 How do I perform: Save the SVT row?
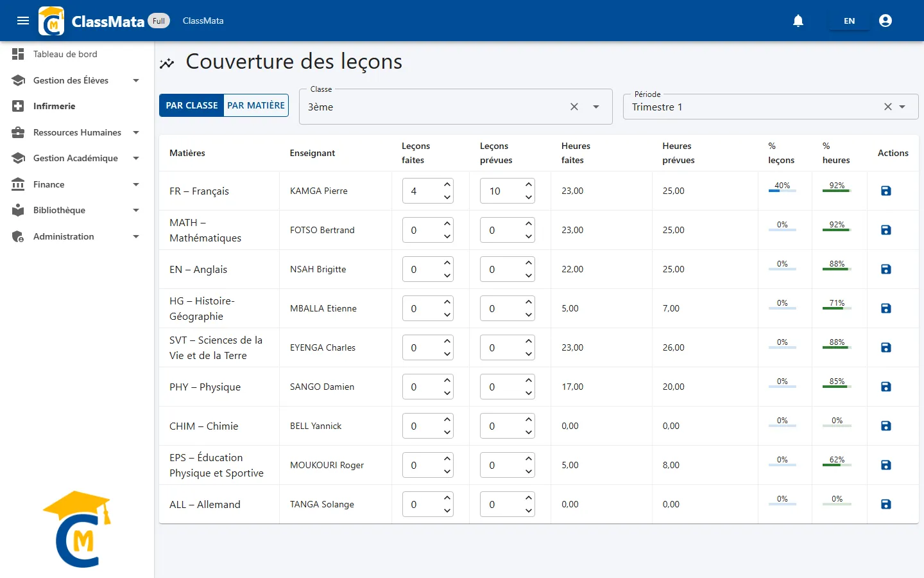tap(886, 347)
